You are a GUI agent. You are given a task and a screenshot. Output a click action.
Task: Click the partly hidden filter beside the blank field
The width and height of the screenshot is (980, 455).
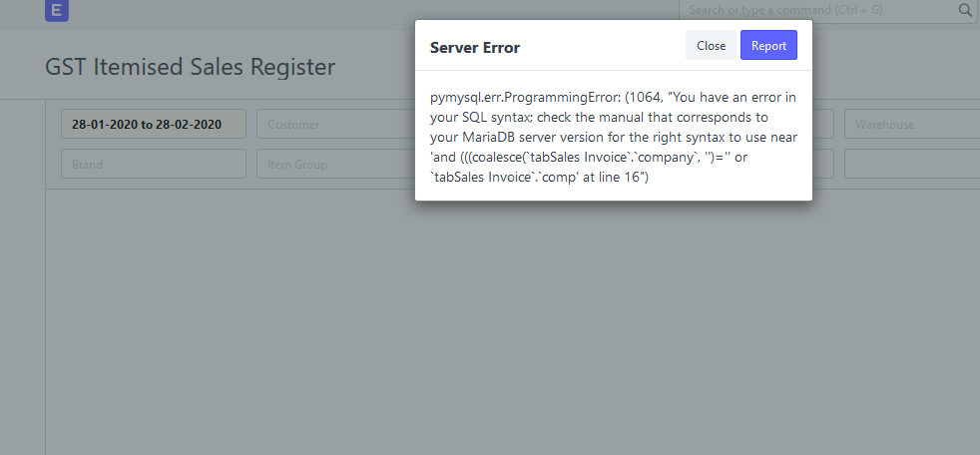click(x=823, y=165)
